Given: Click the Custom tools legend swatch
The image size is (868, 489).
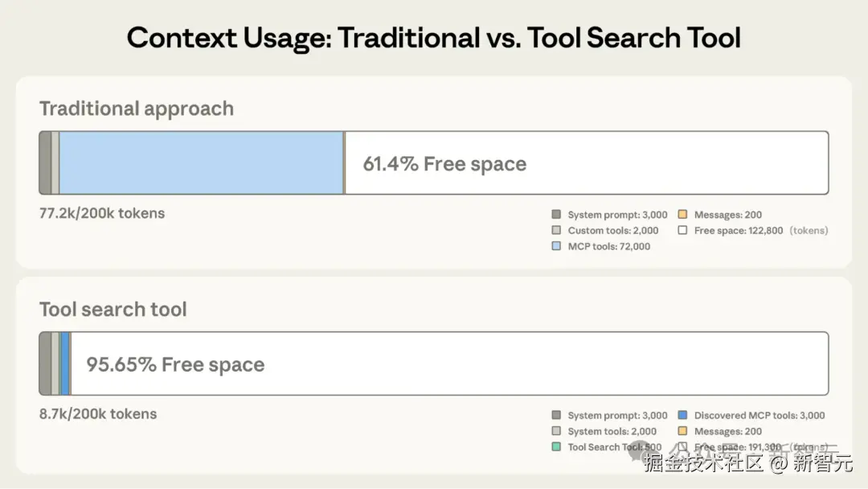Looking at the screenshot, I should (556, 231).
